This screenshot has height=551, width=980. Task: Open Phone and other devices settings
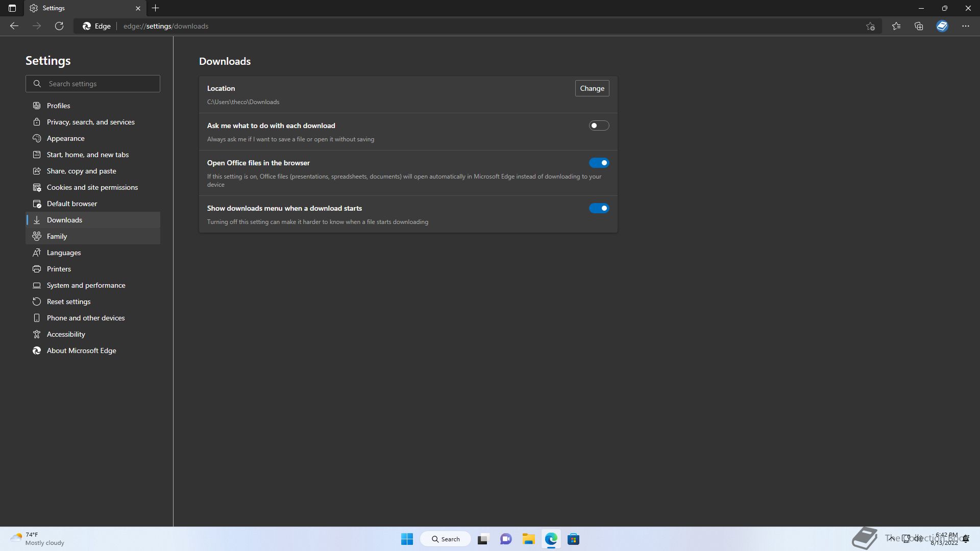93,318
